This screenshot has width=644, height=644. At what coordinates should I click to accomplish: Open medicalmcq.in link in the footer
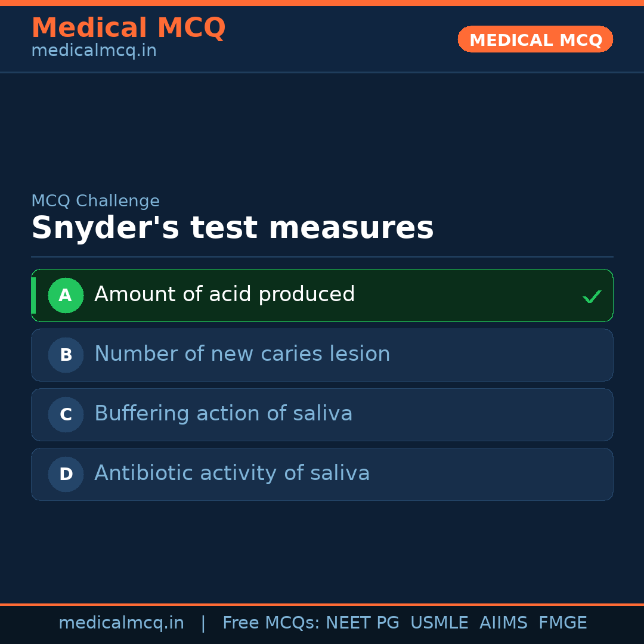121,623
